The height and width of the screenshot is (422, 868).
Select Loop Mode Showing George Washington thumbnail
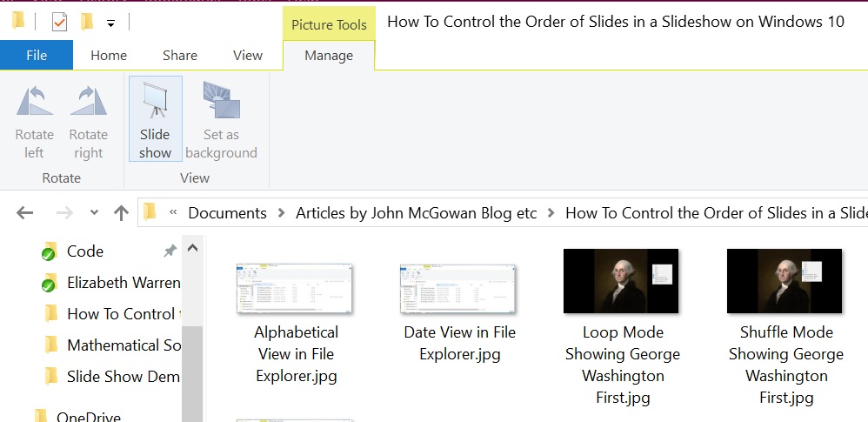[620, 281]
